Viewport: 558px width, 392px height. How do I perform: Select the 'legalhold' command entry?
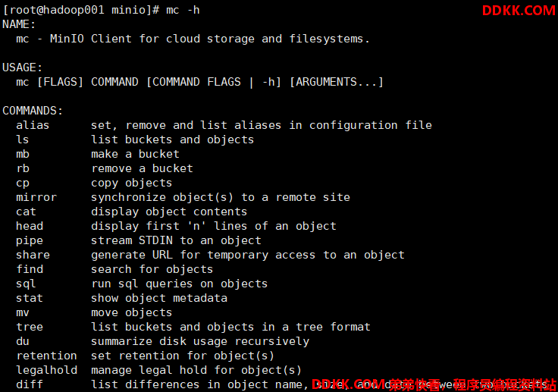46,370
